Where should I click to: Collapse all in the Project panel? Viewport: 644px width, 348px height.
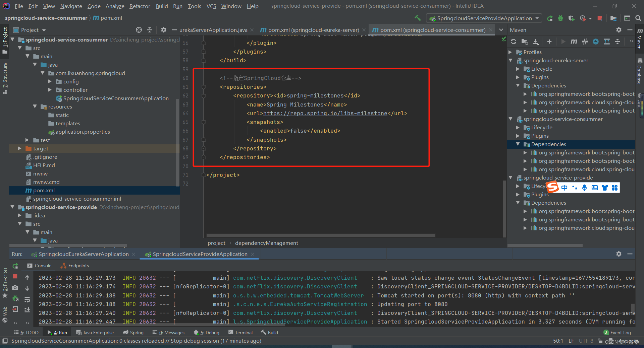(150, 30)
